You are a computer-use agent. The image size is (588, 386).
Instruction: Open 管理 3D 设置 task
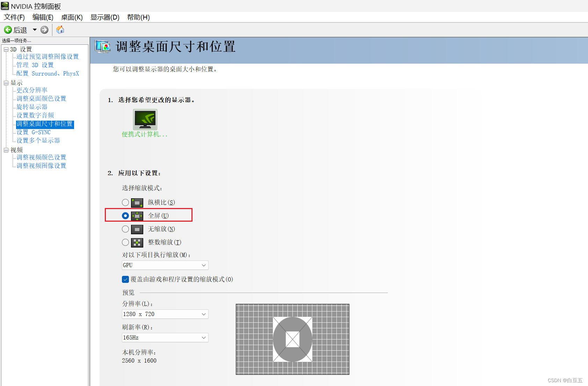35,65
